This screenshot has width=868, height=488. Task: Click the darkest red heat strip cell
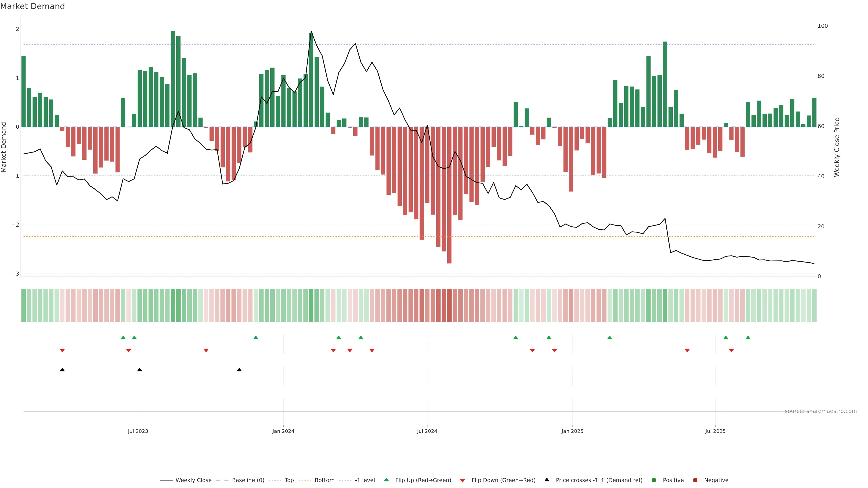[x=450, y=305]
